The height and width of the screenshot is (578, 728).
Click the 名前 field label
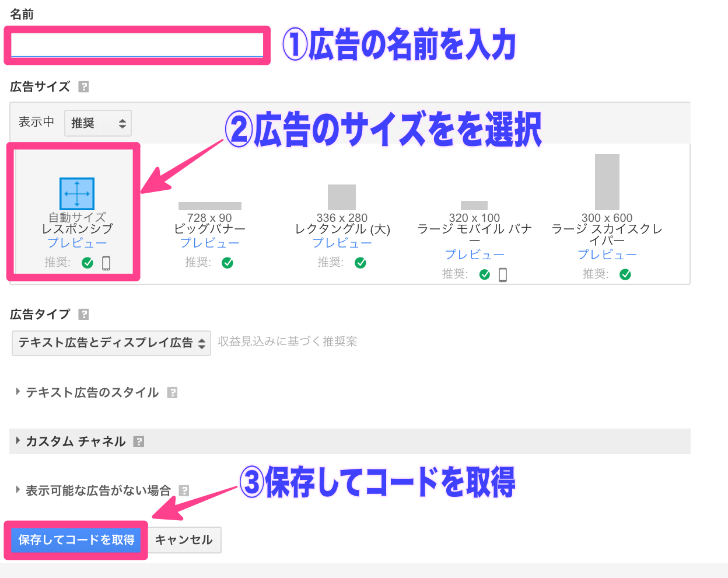point(22,15)
